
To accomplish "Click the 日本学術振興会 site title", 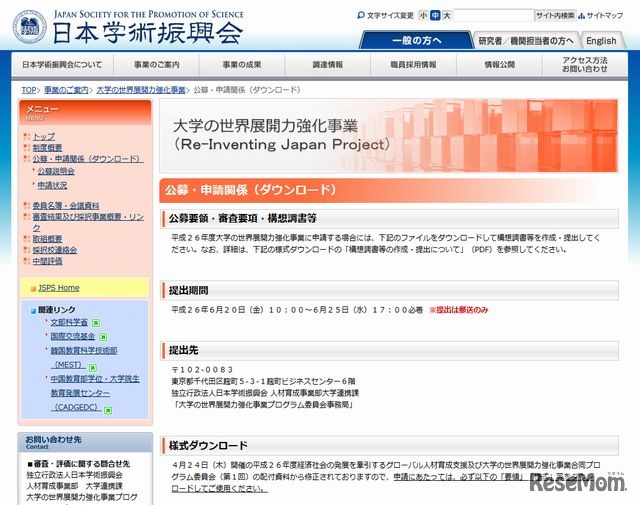I will tap(148, 33).
